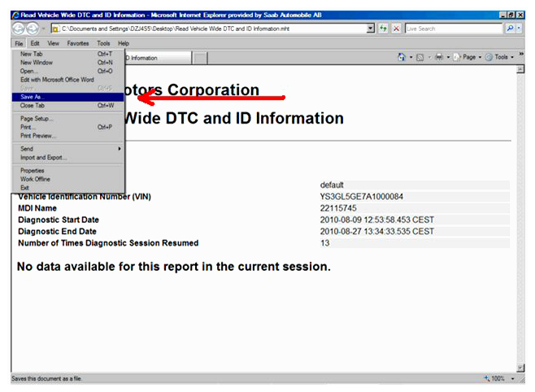This screenshot has width=535, height=392.
Task: Choose Import and Export... entry
Action: (68, 157)
